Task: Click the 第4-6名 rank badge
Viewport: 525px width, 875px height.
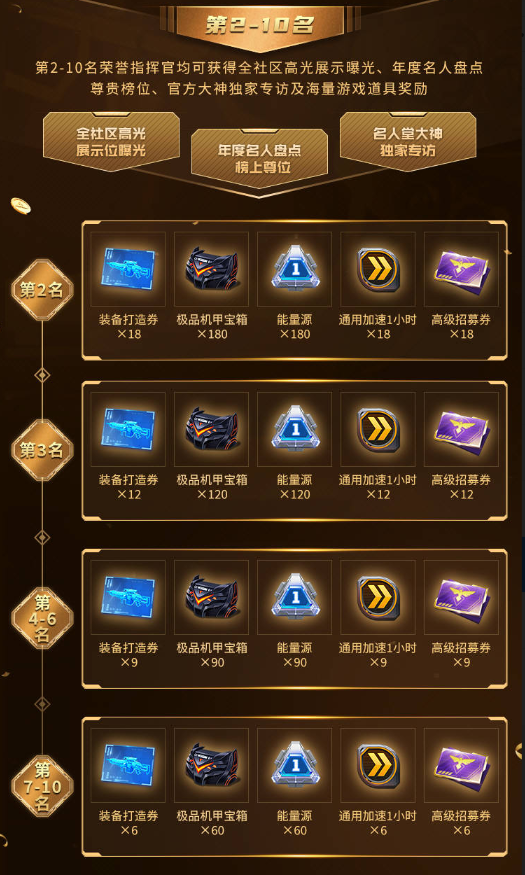Action: [42, 618]
